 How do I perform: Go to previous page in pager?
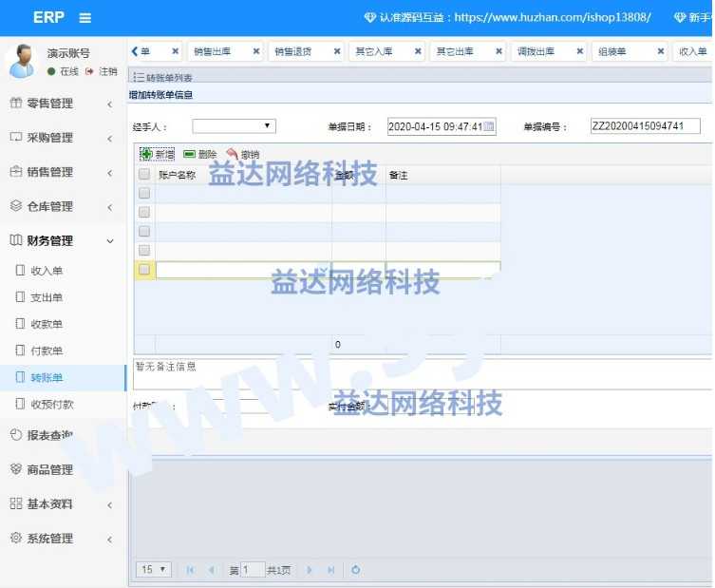(x=211, y=570)
